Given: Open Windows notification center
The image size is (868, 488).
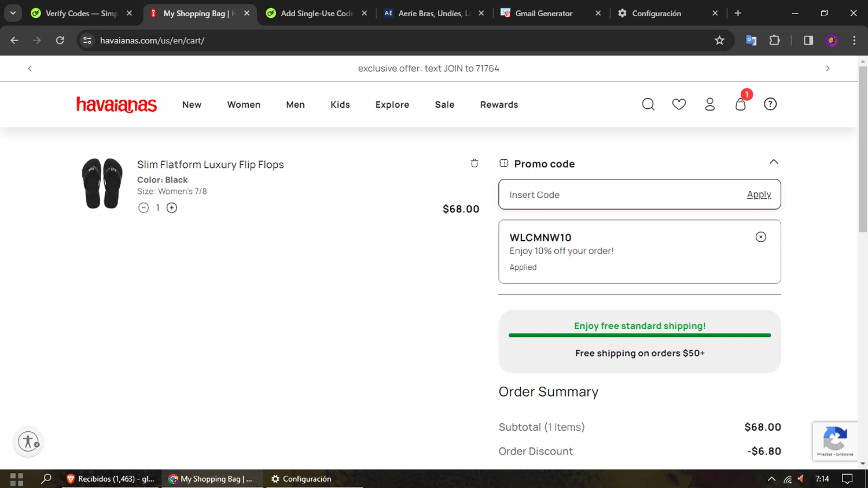Looking at the screenshot, I should [847, 479].
